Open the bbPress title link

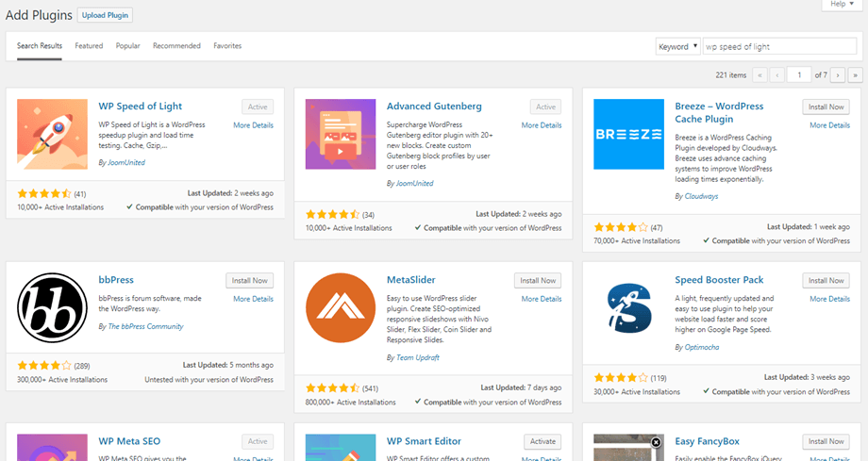click(x=116, y=280)
